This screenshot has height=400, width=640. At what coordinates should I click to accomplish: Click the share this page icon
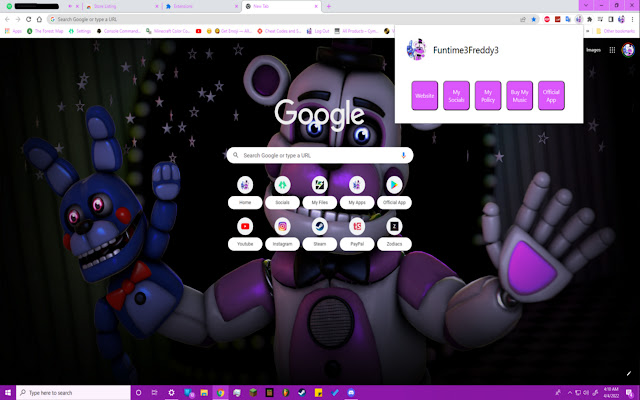523,19
